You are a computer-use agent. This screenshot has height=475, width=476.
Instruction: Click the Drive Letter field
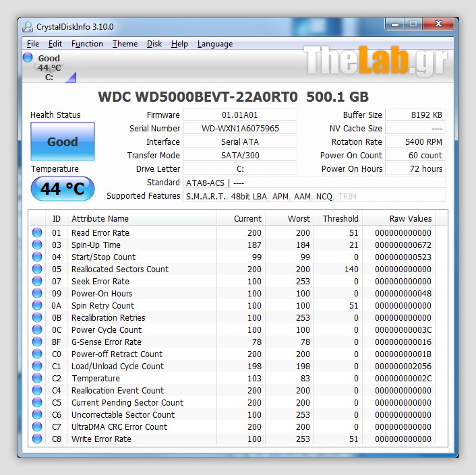[x=240, y=168]
